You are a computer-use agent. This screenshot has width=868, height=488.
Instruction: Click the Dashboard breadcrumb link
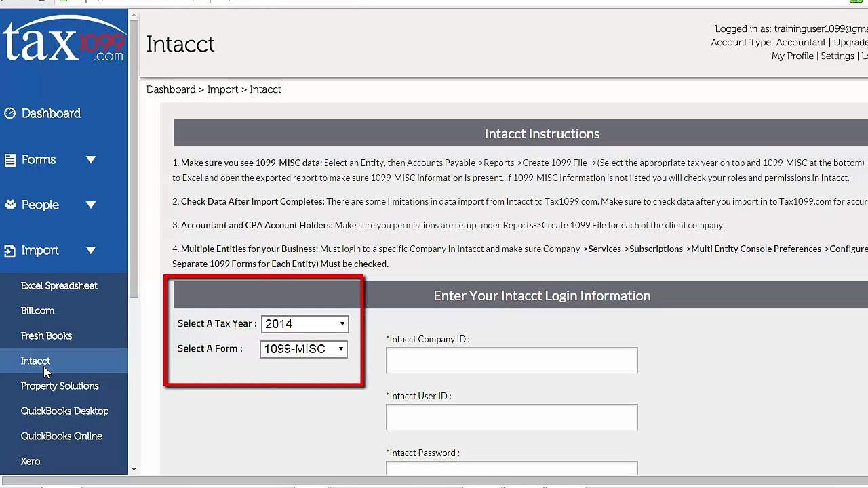171,89
